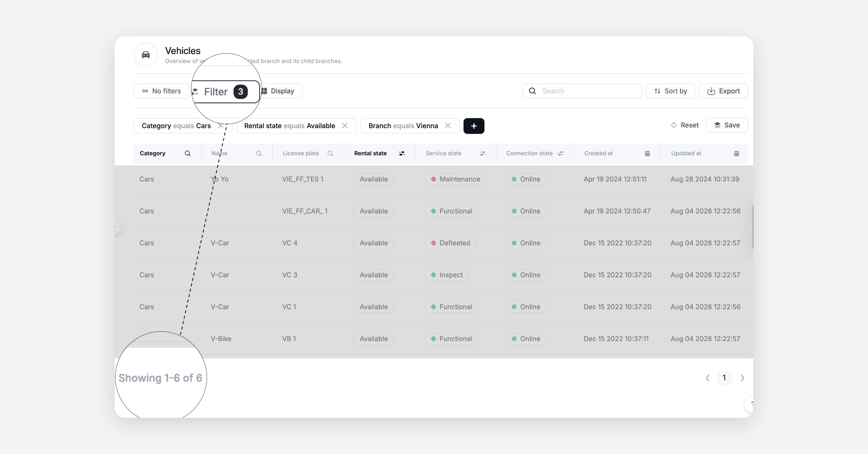Screen dimensions: 868x454
Task: Search within the Category column
Action: [188, 154]
